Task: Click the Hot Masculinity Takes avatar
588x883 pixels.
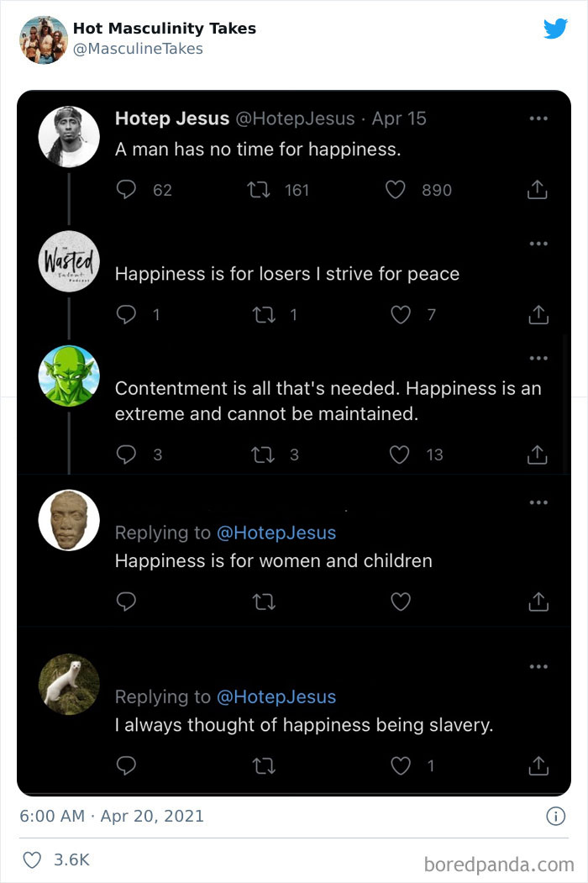Action: 43,38
